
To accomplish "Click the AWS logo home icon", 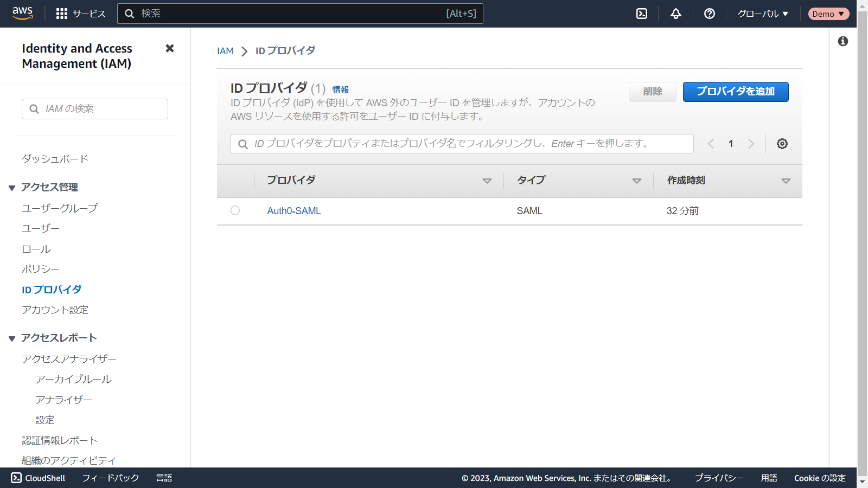I will coord(22,14).
